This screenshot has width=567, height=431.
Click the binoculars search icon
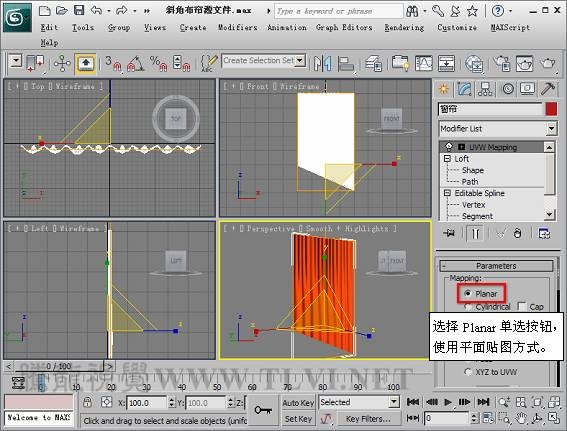[412, 11]
